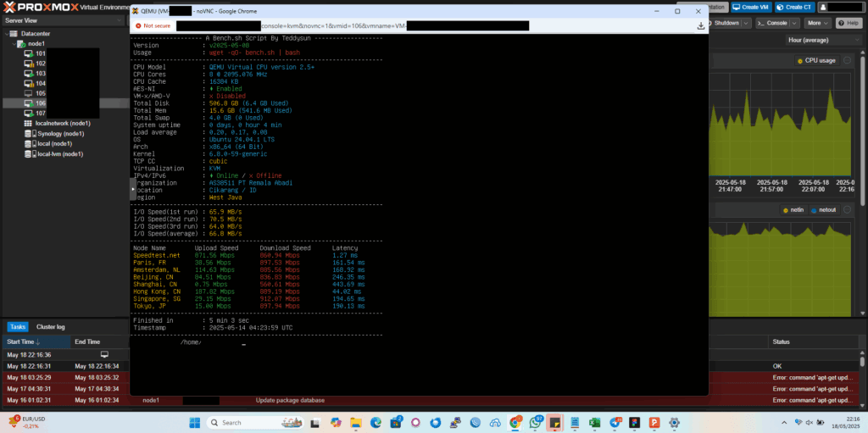Toggle the CPU usage legend series

pyautogui.click(x=816, y=60)
